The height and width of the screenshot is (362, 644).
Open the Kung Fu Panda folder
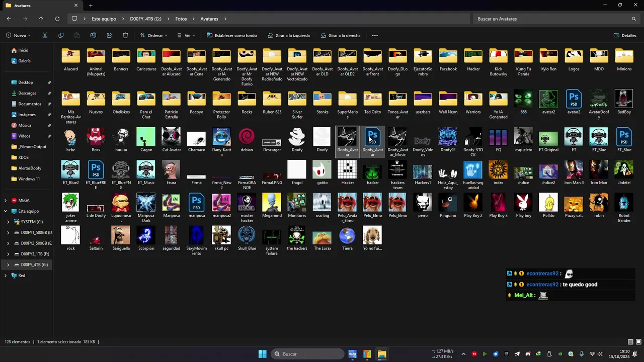(523, 62)
